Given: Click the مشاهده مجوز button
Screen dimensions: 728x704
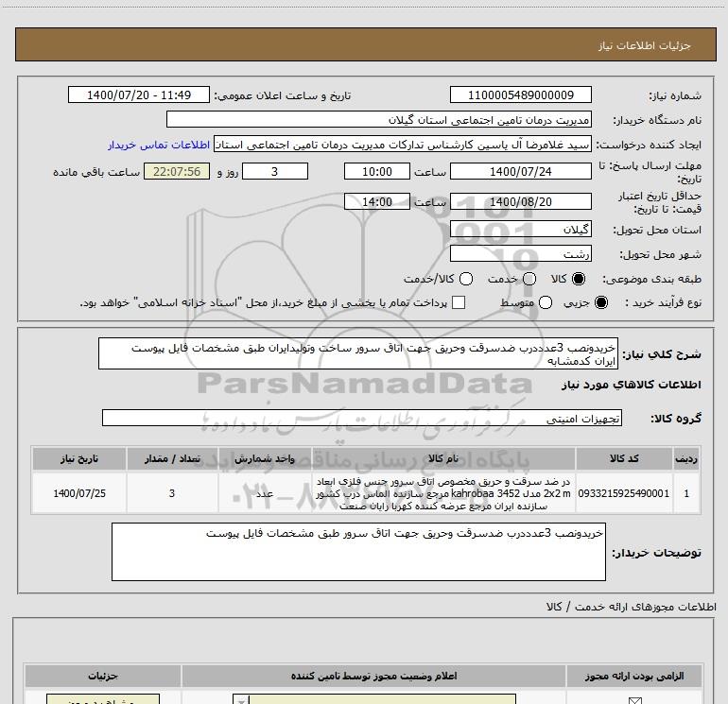Looking at the screenshot, I should tap(103, 699).
